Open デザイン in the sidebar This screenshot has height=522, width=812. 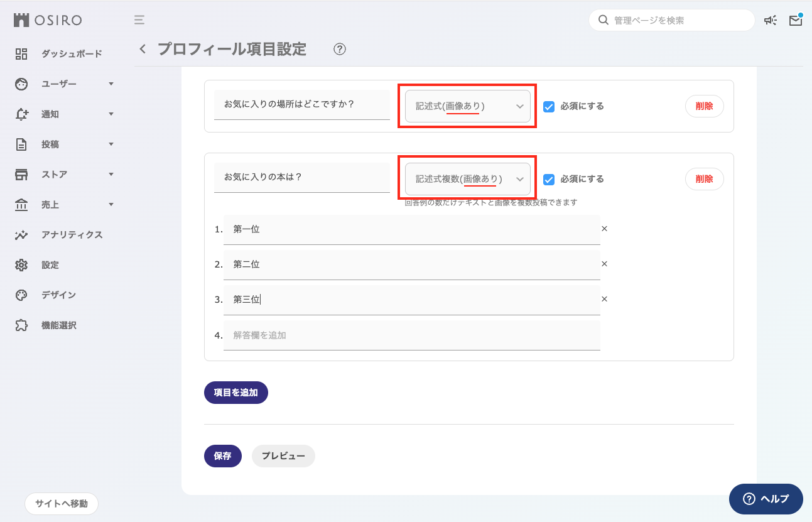tap(58, 295)
